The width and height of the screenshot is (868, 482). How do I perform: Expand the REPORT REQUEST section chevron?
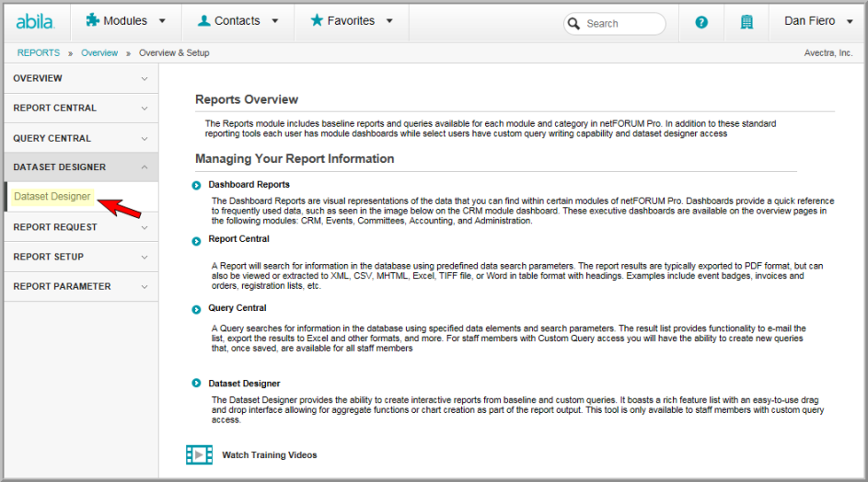[x=145, y=227]
